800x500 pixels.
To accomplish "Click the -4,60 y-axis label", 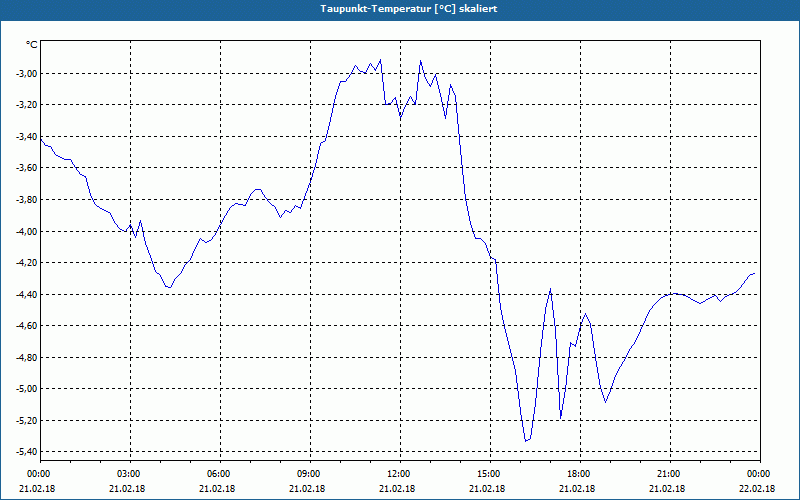I will (27, 326).
